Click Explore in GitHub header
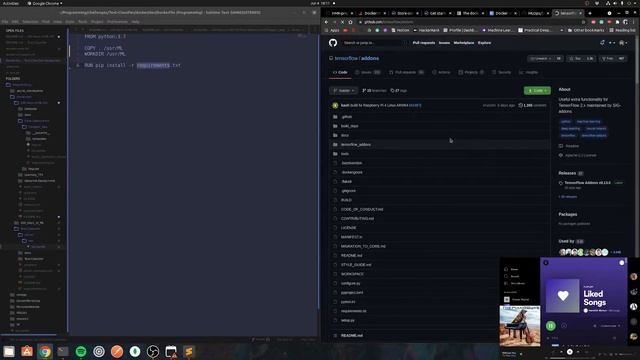The width and height of the screenshot is (640, 360). (484, 43)
